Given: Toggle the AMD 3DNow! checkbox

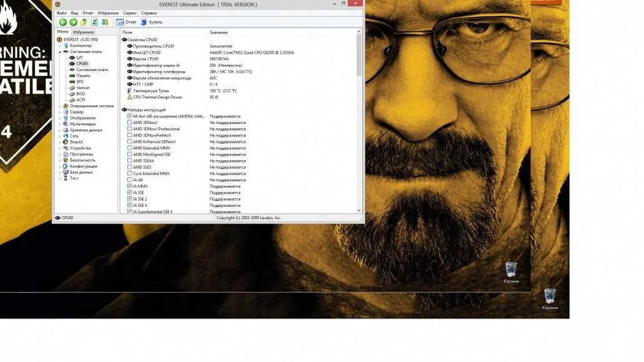Looking at the screenshot, I should point(130,122).
